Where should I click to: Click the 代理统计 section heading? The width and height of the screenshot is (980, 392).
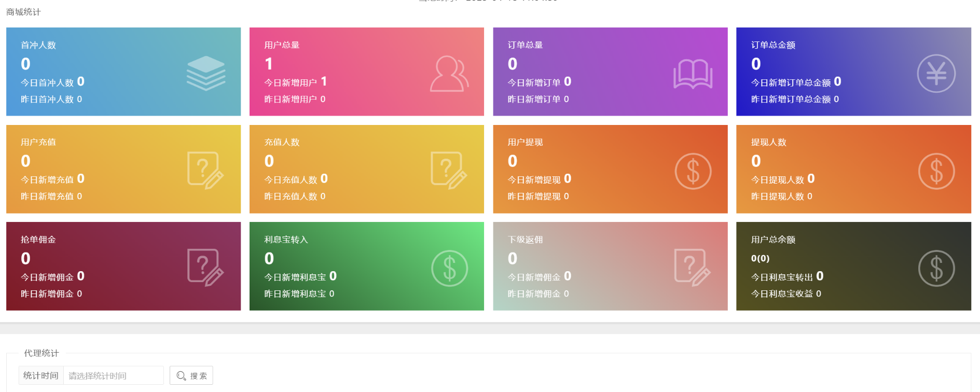(42, 353)
